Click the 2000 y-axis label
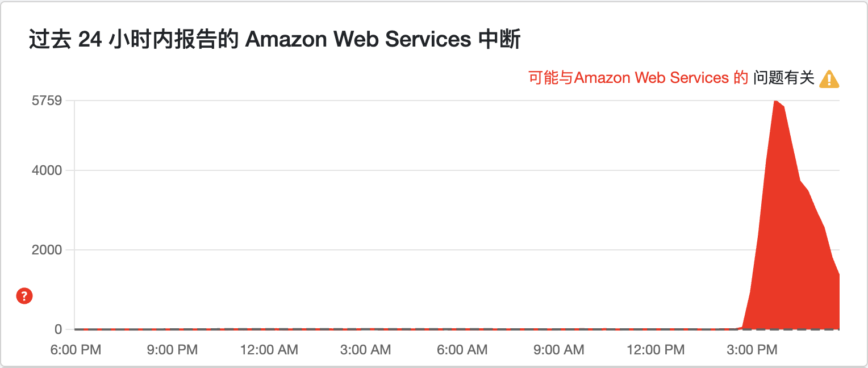 pyautogui.click(x=47, y=250)
